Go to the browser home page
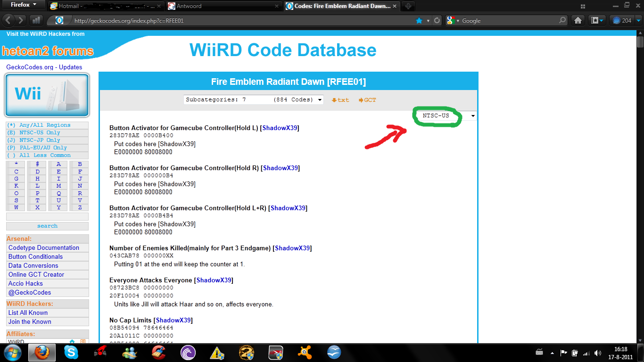This screenshot has height=362, width=644. (578, 20)
